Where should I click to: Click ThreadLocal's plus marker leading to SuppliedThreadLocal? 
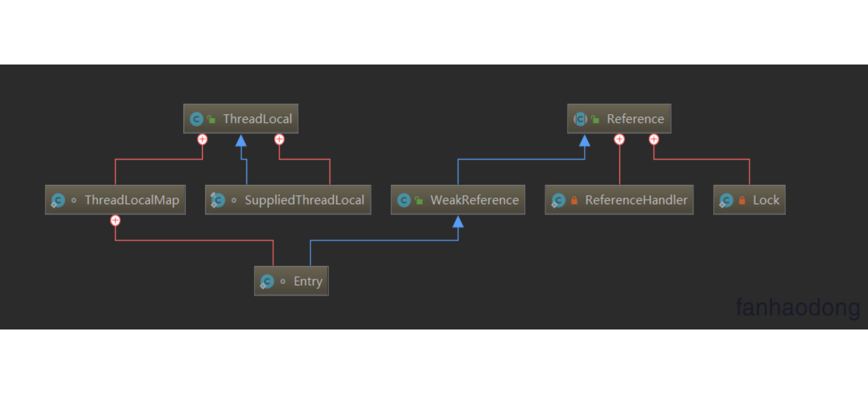[x=279, y=140]
